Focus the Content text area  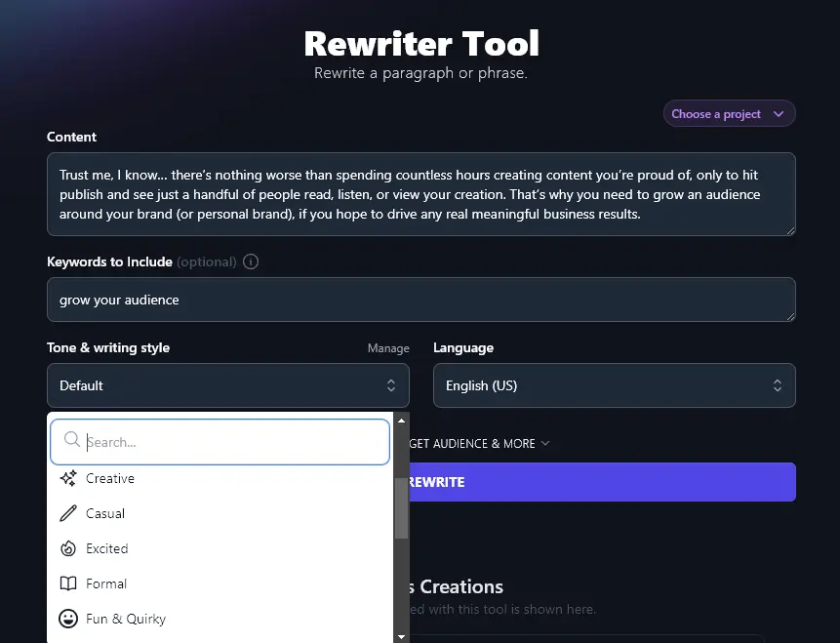[420, 194]
